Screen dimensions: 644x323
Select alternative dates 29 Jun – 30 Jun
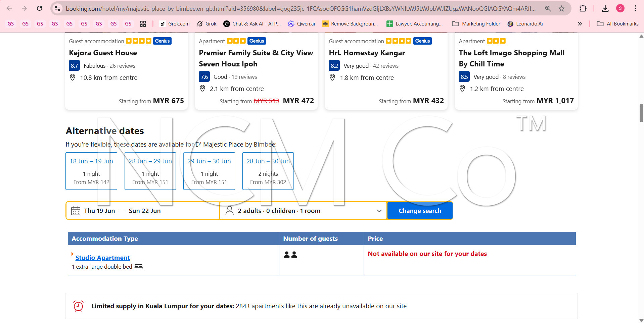tap(209, 171)
